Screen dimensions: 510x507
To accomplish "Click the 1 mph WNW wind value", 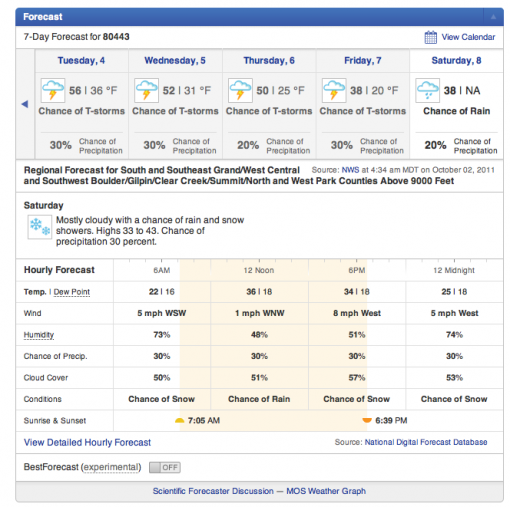I will coord(259,313).
